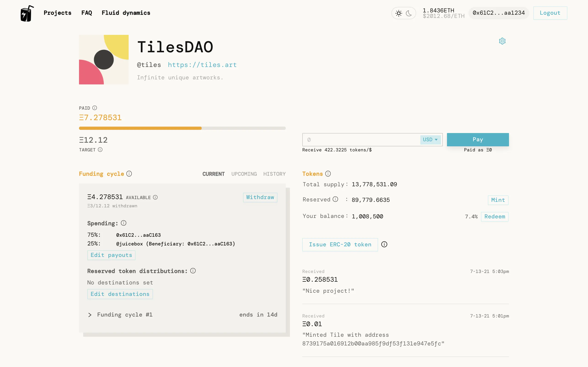Click Reserved token distributions info icon

coord(193,271)
